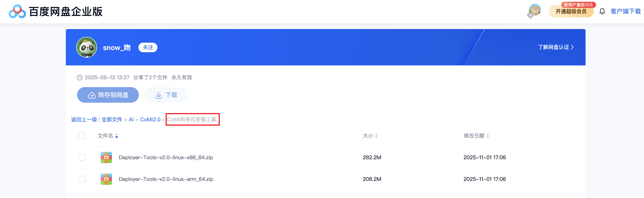Check the Deployer-Tools linux-arm_64.zip checkbox
This screenshot has height=198, width=644.
click(x=81, y=179)
